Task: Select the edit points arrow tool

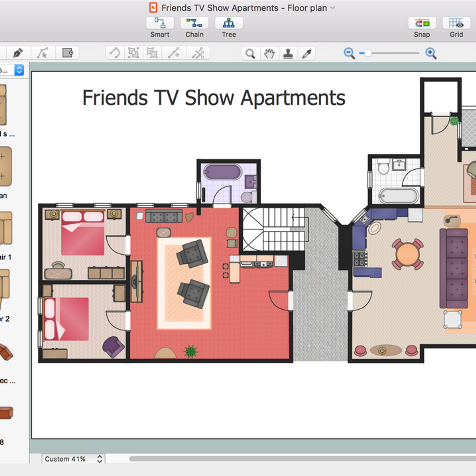Action: (x=43, y=53)
